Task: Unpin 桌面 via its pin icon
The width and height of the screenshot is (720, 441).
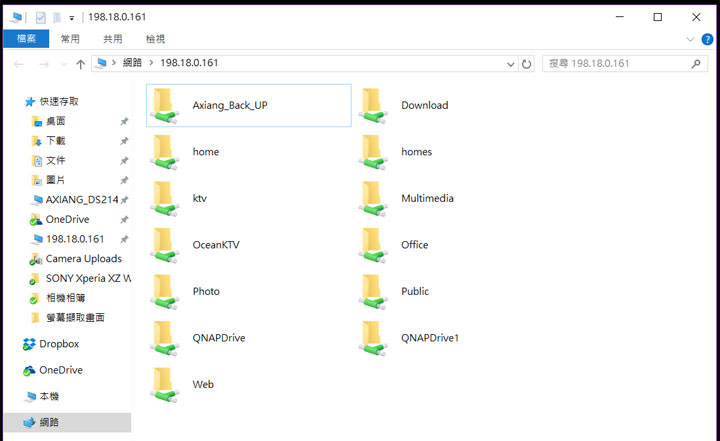Action: [124, 121]
